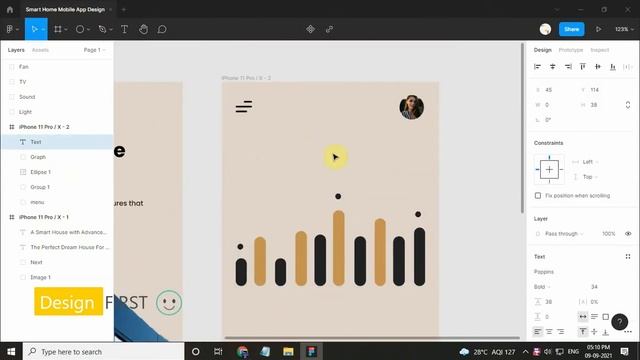The height and width of the screenshot is (360, 640).
Task: Open the Page 1 dropdown
Action: pos(94,50)
